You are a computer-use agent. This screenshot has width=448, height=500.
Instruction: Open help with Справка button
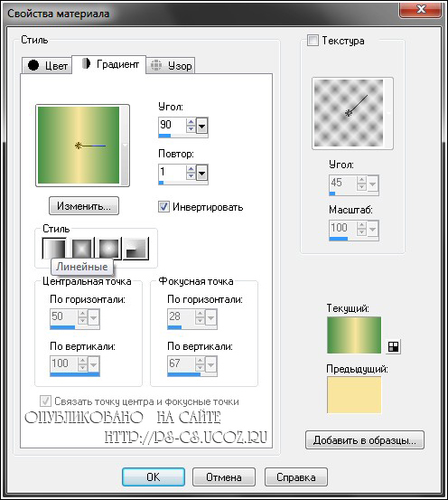295,477
